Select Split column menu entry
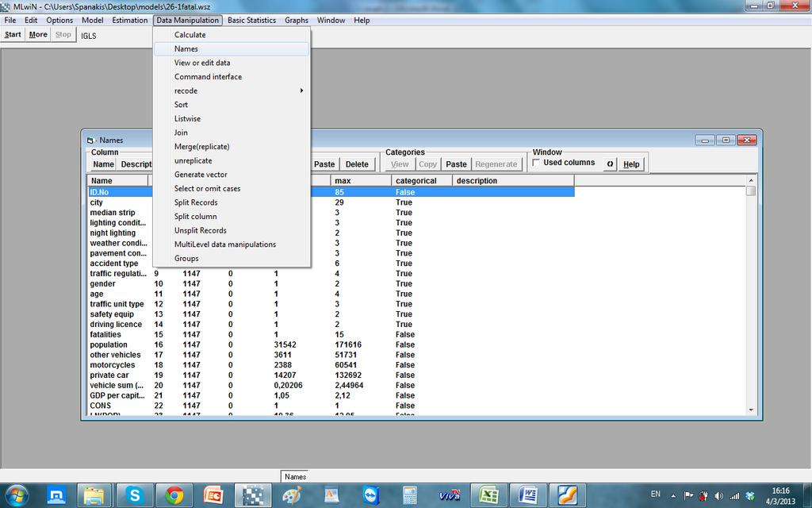The image size is (812, 508). (x=232, y=217)
